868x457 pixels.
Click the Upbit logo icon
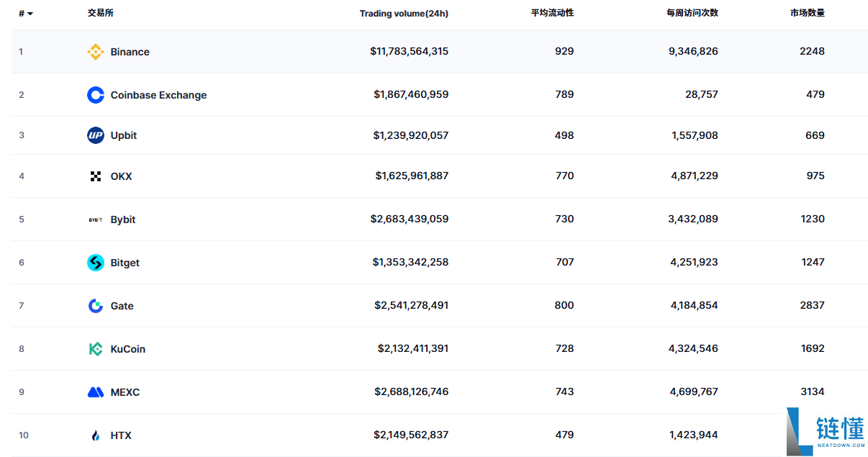(x=96, y=135)
